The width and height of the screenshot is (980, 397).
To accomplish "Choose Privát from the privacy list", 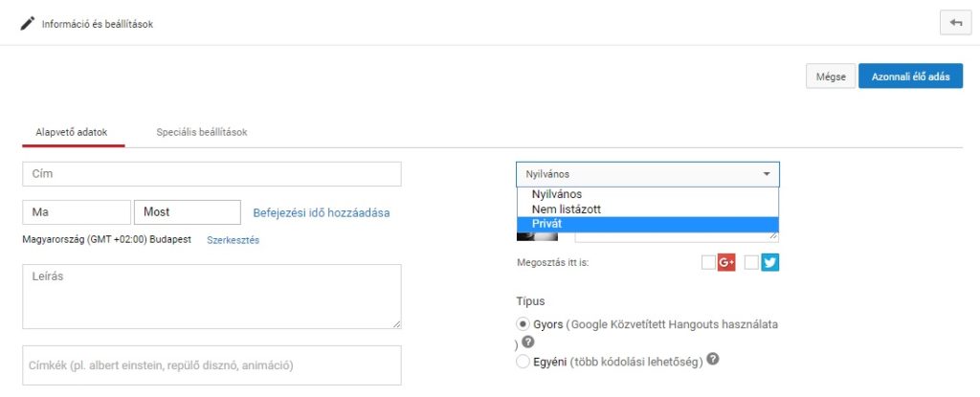I will click(547, 223).
